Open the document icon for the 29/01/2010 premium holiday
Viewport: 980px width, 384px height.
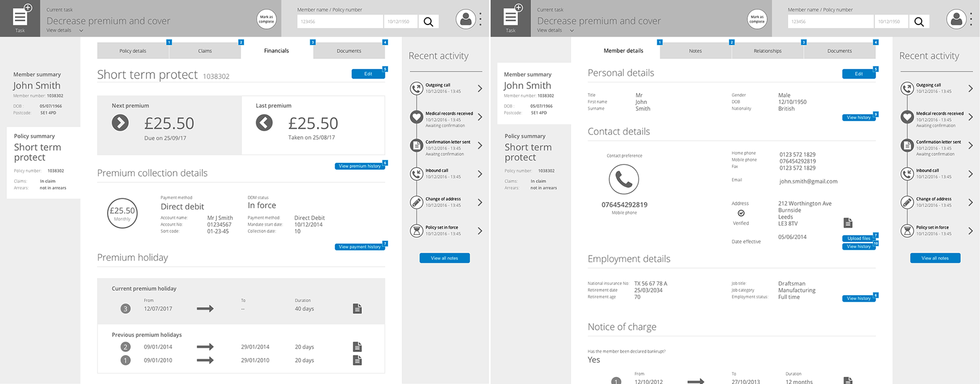coord(357,360)
